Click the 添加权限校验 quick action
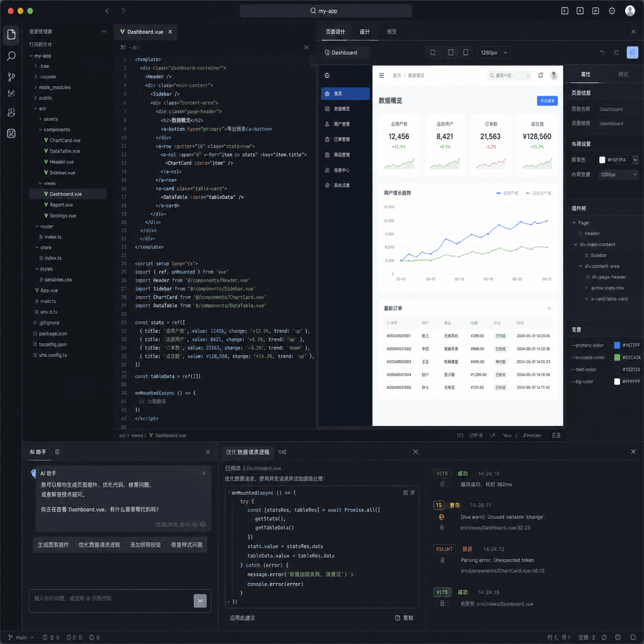 pyautogui.click(x=145, y=545)
